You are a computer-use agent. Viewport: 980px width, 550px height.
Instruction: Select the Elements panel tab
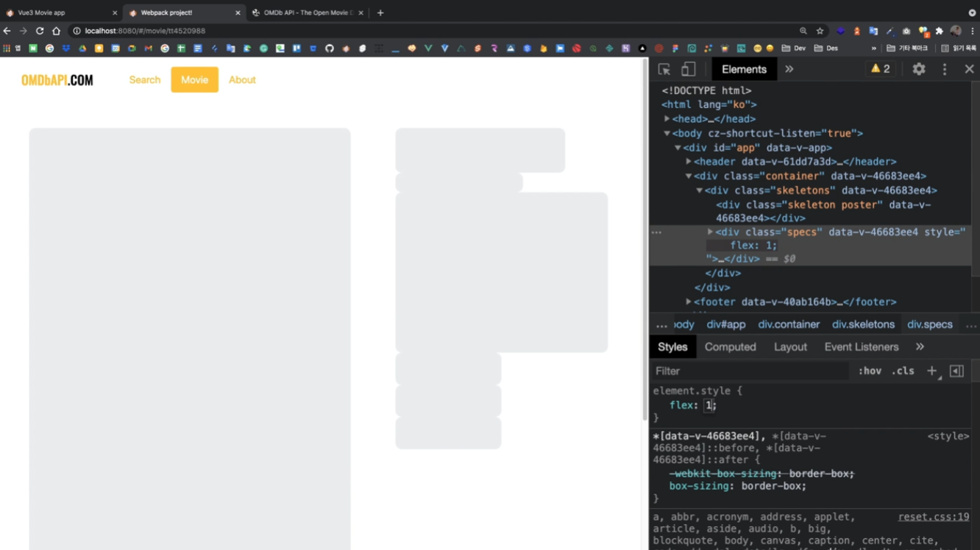pos(744,69)
